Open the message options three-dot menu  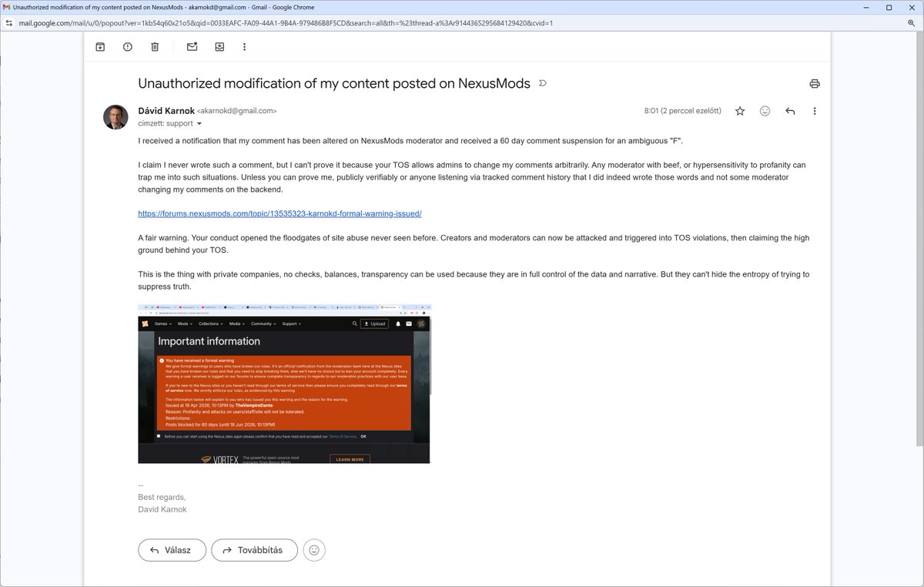[x=815, y=111]
